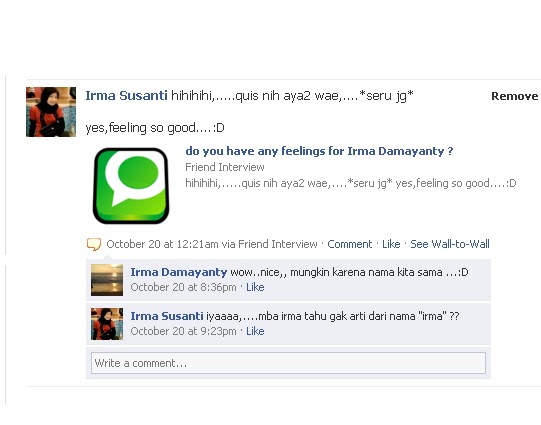Focus the Write a comment field
This screenshot has height=425, width=541.
click(288, 363)
